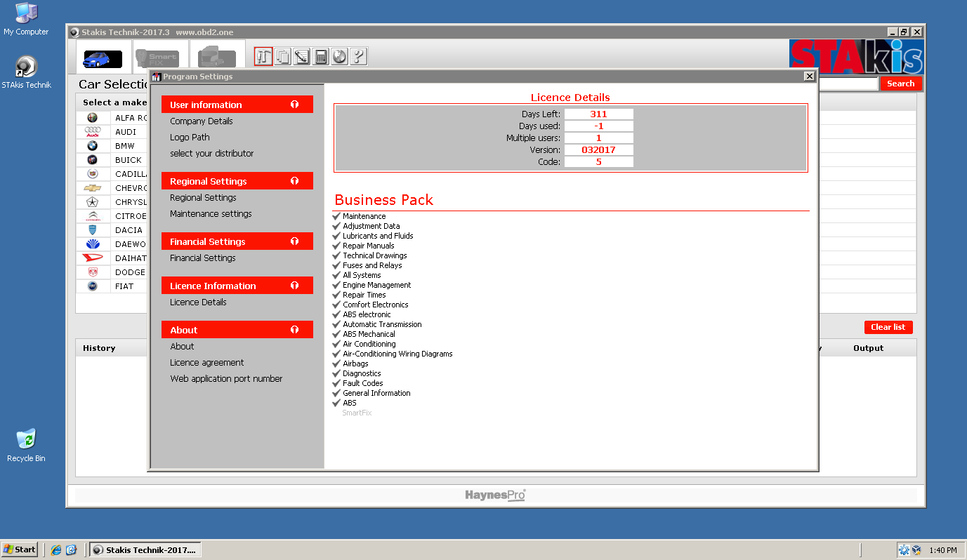
Task: Collapse the User information section header
Action: [294, 105]
